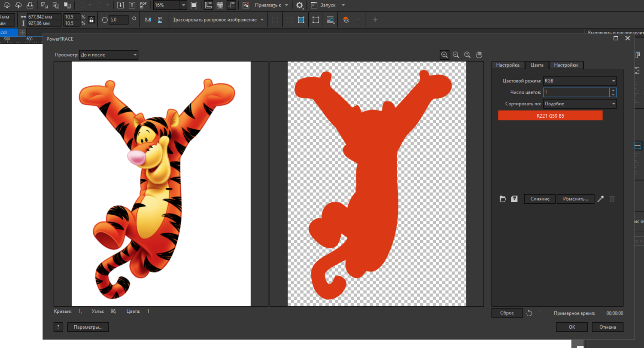
Task: Click the copy icon in the top toolbar
Action: [x=56, y=5]
